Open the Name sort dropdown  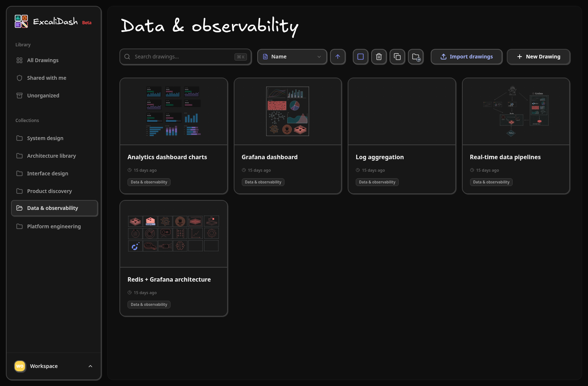coord(292,57)
